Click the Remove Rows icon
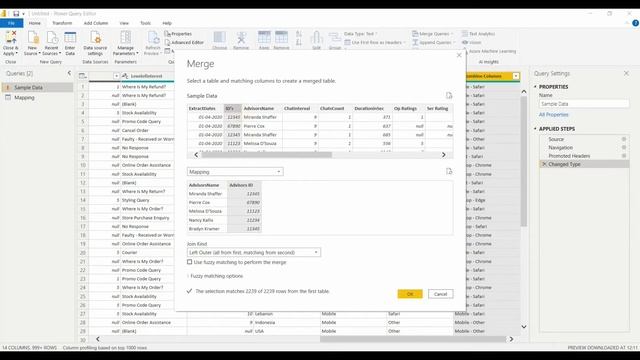 (x=281, y=37)
